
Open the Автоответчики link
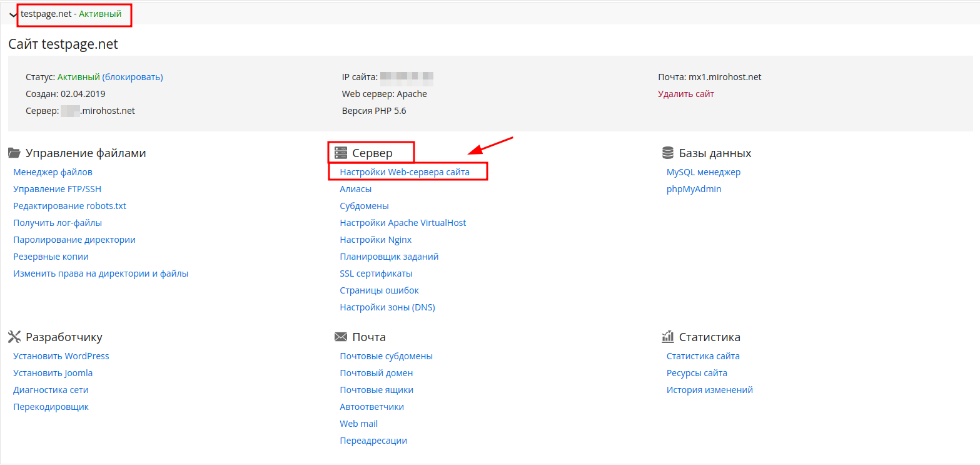click(372, 407)
